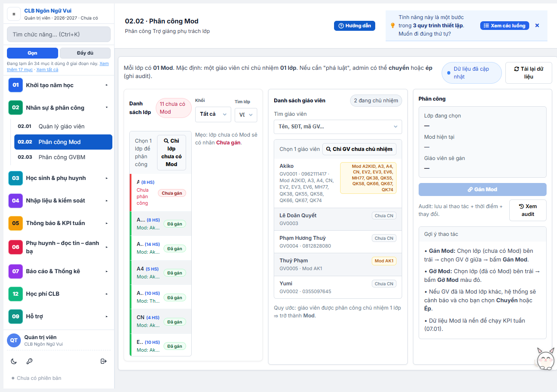Select the unassigned class marked Chưa gán
This screenshot has height=392, width=557.
click(160, 193)
